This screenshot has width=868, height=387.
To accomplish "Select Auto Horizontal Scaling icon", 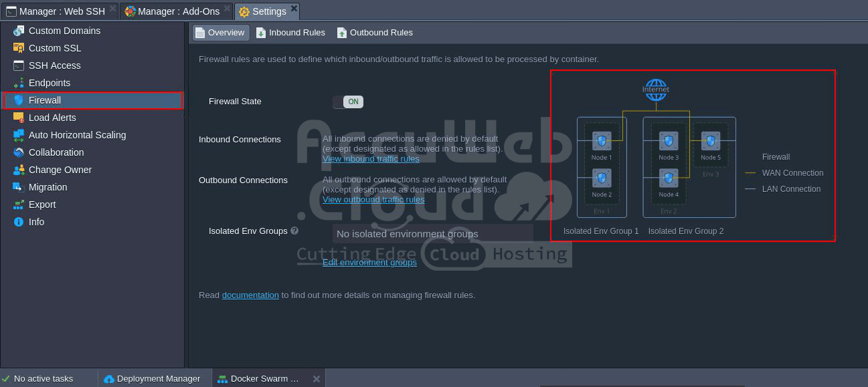I will coord(19,135).
